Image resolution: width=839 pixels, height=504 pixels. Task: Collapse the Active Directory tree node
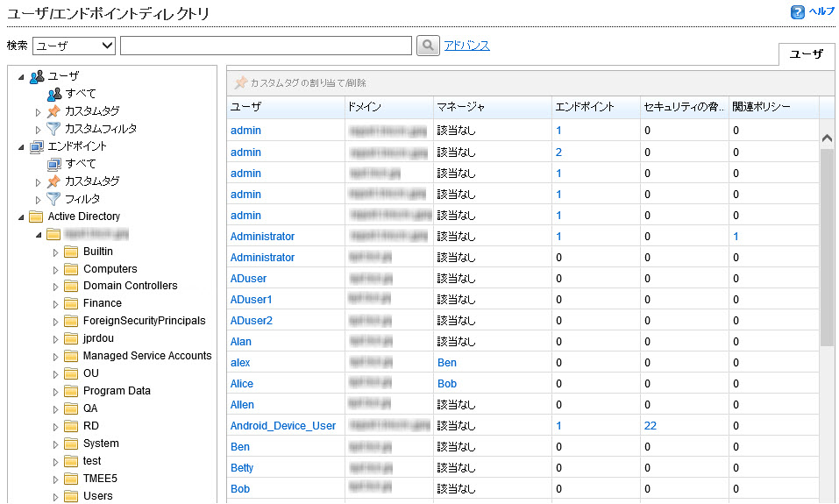tap(21, 217)
